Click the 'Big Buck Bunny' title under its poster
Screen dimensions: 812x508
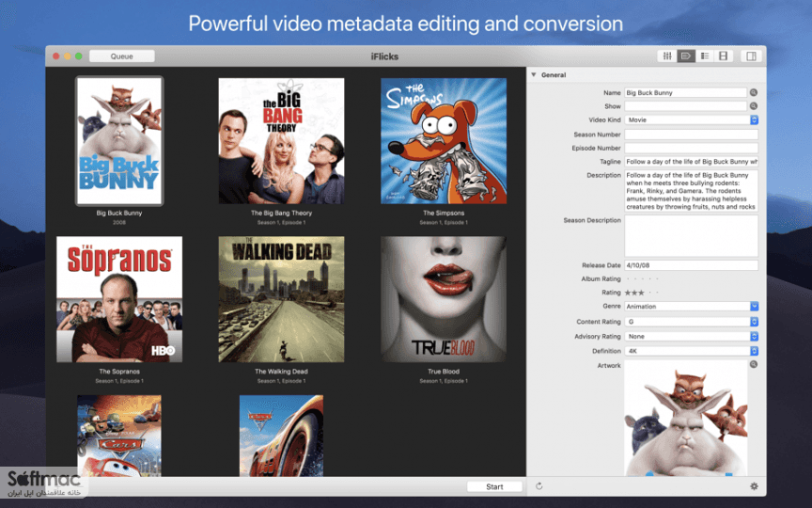[119, 213]
